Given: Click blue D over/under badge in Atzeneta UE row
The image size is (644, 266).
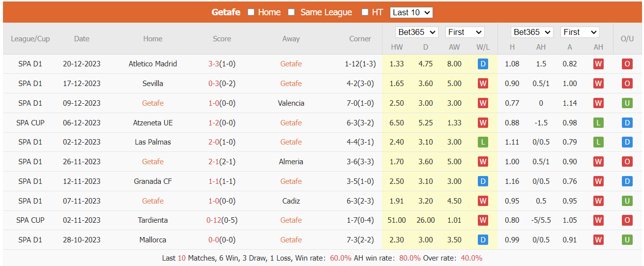Looking at the screenshot, I should [627, 123].
